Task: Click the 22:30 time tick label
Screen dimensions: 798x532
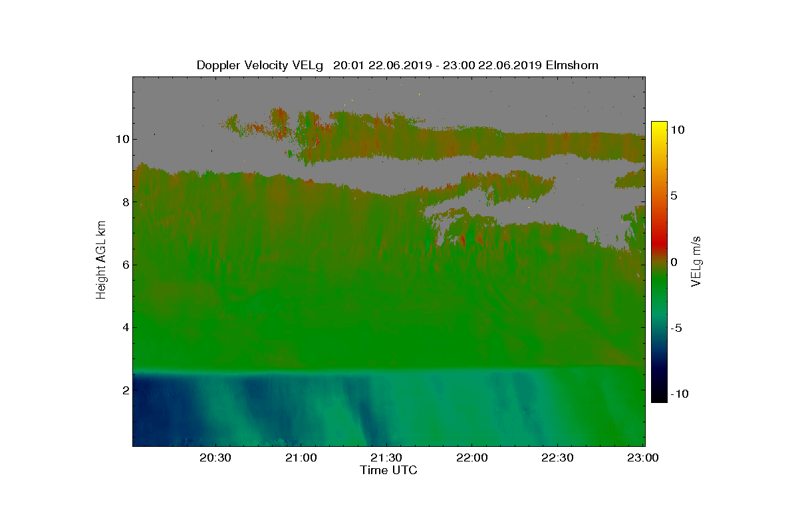Action: coord(557,458)
